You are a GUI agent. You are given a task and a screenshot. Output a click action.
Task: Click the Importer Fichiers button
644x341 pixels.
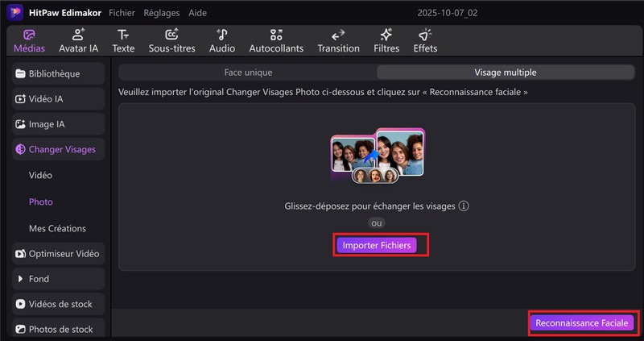(377, 245)
